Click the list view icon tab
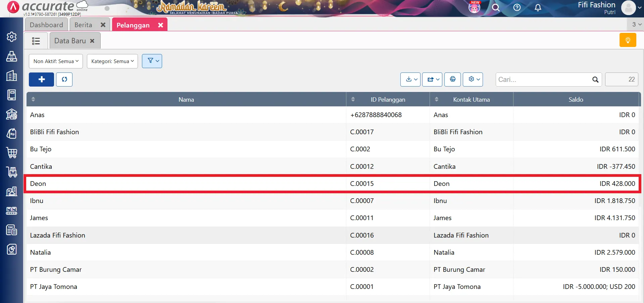The width and height of the screenshot is (644, 303). pos(36,41)
